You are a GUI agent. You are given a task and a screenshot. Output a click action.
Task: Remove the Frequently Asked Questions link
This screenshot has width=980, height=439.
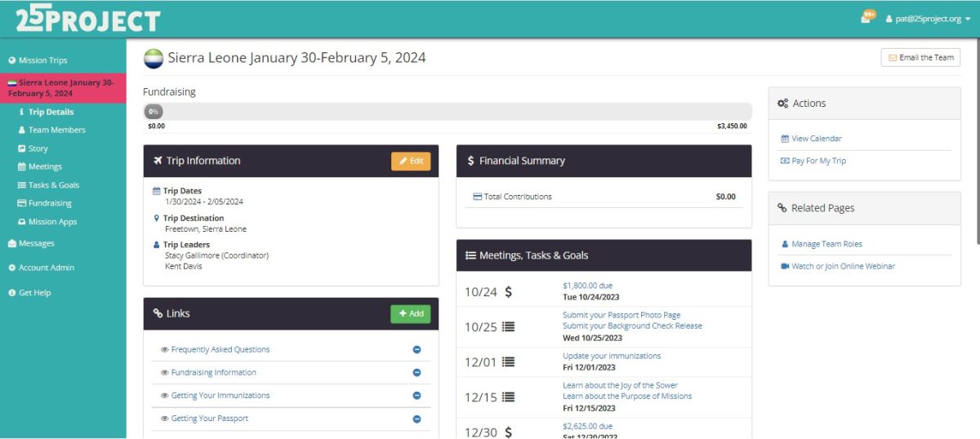coord(416,350)
